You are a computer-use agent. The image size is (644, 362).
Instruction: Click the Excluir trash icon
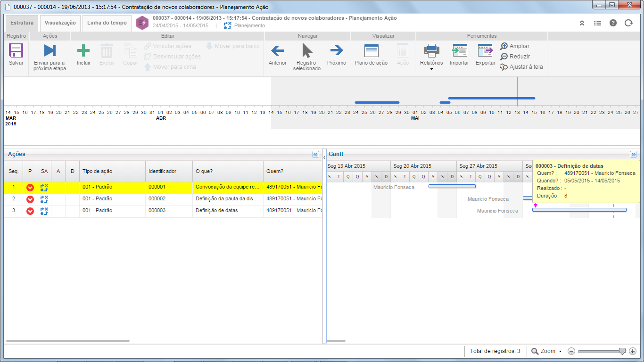pyautogui.click(x=107, y=51)
